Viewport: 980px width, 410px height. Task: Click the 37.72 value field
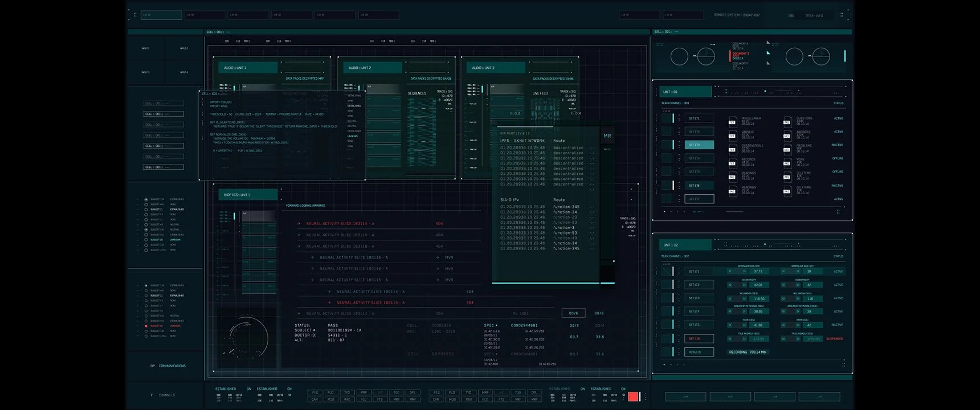758,271
